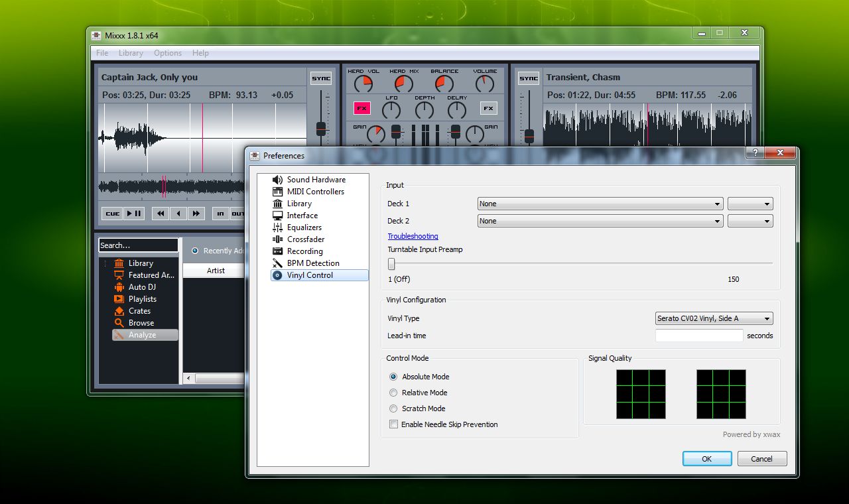This screenshot has width=849, height=504.
Task: Open the Deck 1 channel dropdown
Action: (750, 204)
